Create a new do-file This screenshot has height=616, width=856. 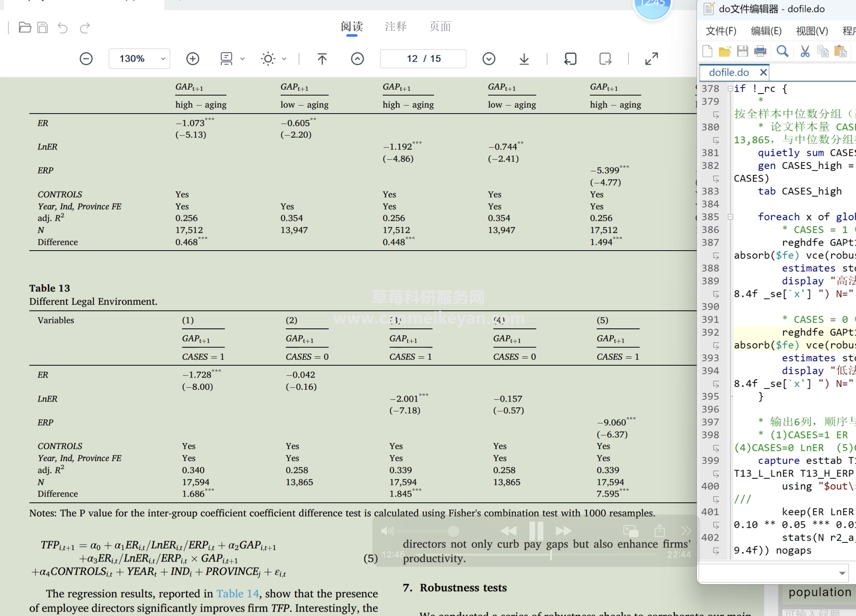[707, 51]
